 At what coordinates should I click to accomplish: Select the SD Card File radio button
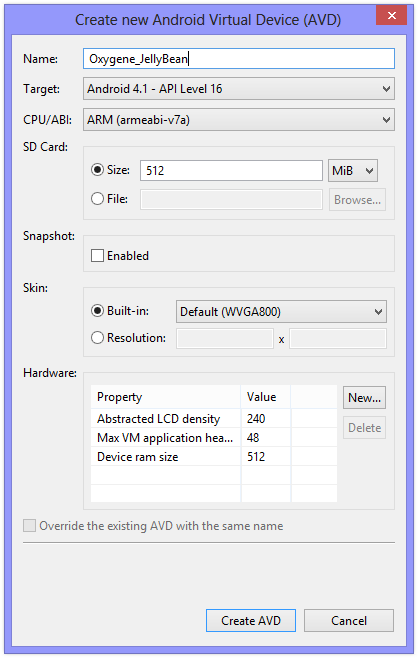point(97,198)
